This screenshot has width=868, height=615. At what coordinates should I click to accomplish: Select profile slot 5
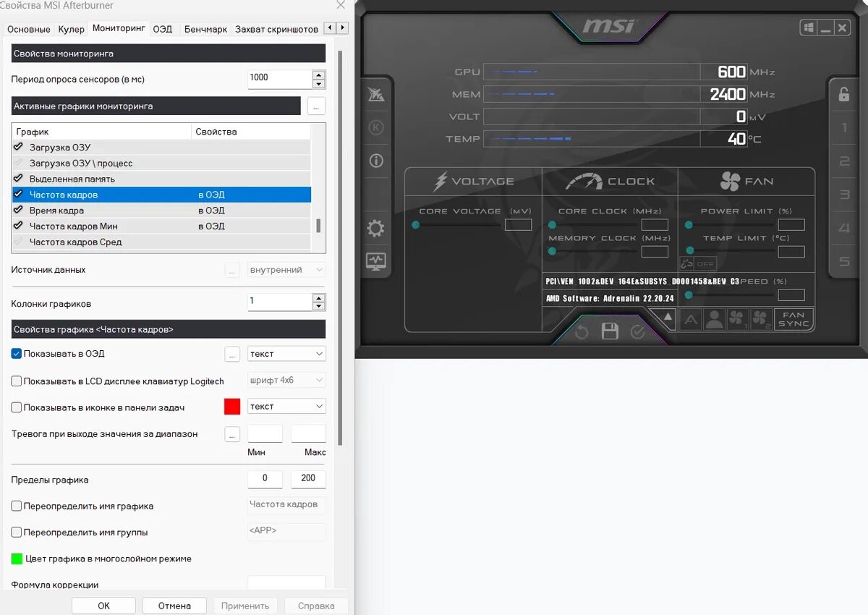pos(844,261)
